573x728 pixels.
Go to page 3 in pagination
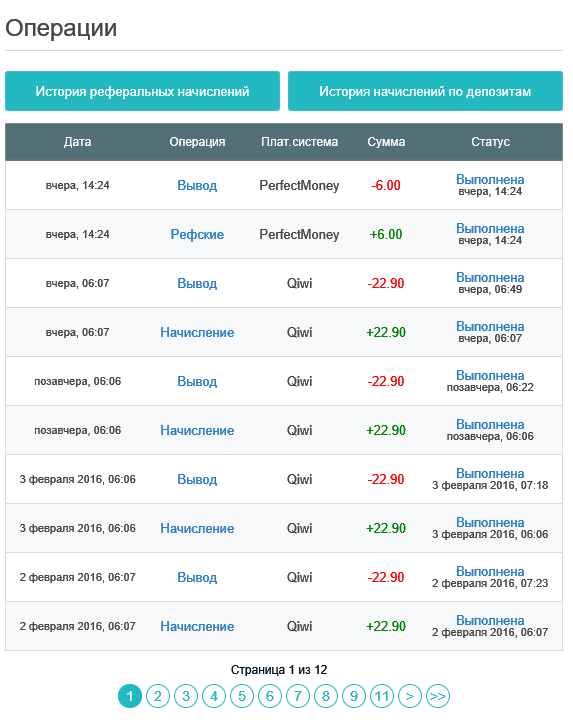click(x=186, y=696)
